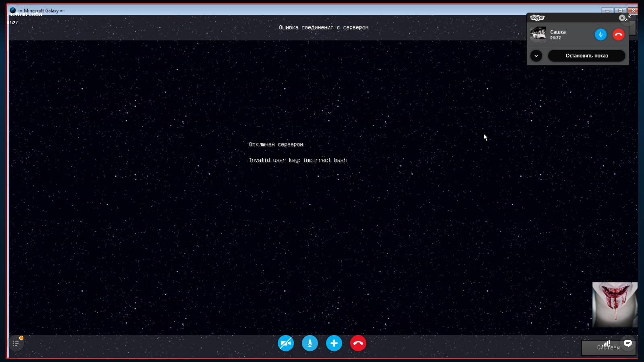Open the add participants plus button
Viewport: 644px width, 362px height.
coord(334,343)
